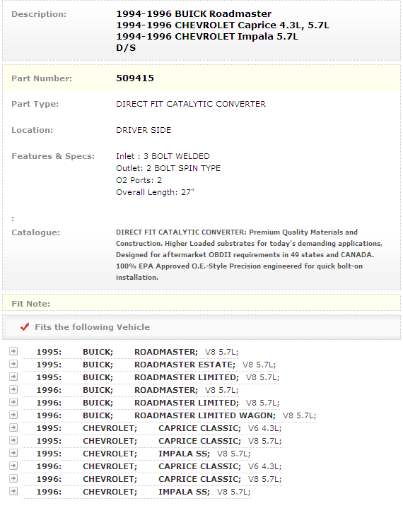Expand the 1995 Caprice Classic V8 5.7L entry
Image resolution: width=403 pixels, height=532 pixels.
pos(13,440)
